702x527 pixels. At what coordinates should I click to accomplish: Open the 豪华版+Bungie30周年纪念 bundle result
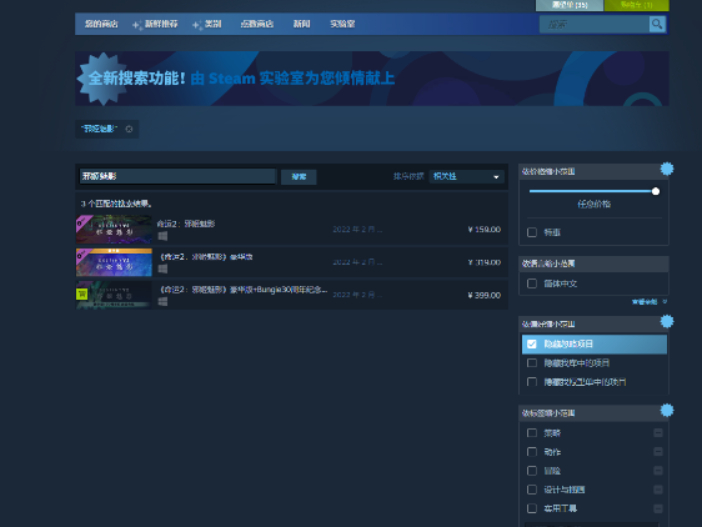pos(291,295)
